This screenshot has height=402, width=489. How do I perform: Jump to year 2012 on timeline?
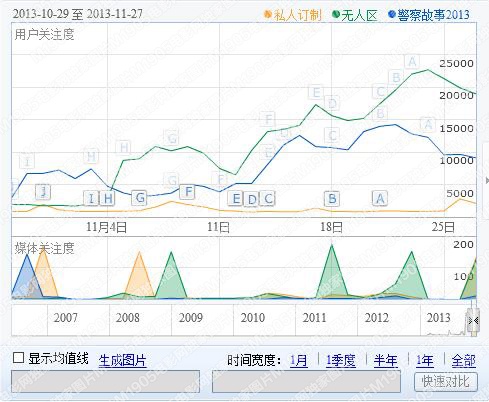point(377,318)
